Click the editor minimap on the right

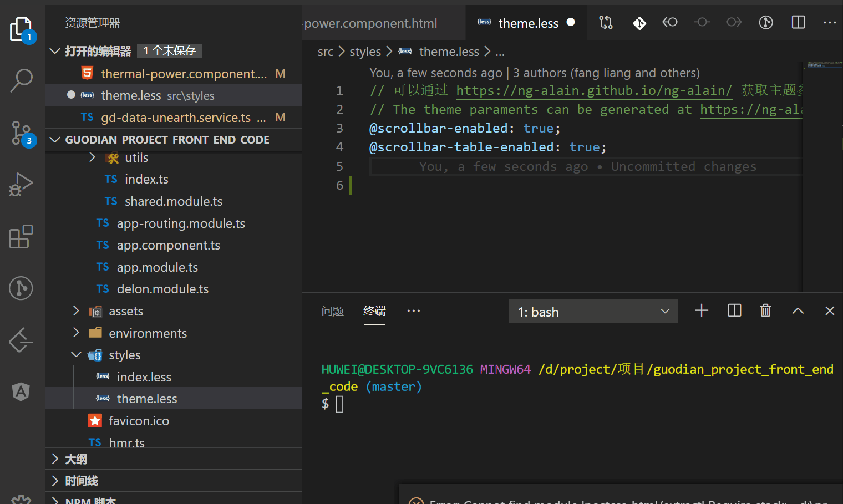click(823, 166)
